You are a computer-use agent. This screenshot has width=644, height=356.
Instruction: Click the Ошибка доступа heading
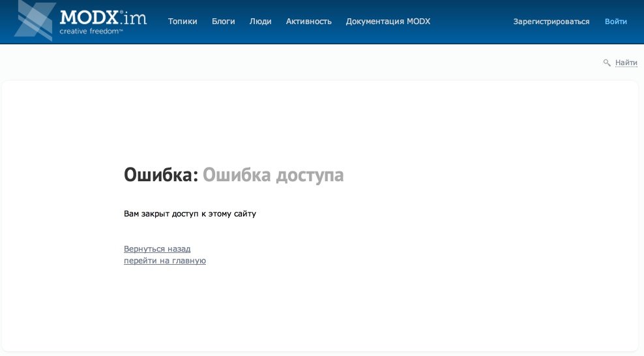(273, 175)
